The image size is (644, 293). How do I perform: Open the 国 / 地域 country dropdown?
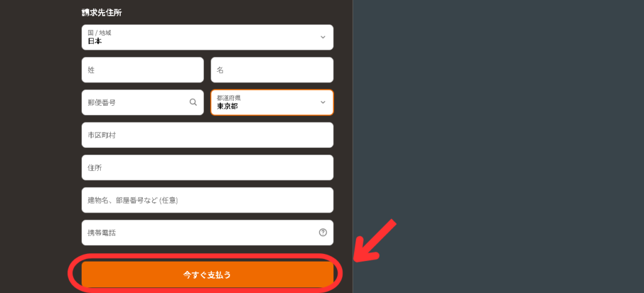coord(208,37)
